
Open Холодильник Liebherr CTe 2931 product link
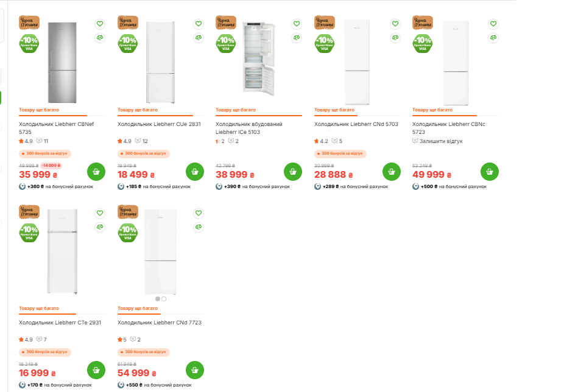tap(60, 323)
